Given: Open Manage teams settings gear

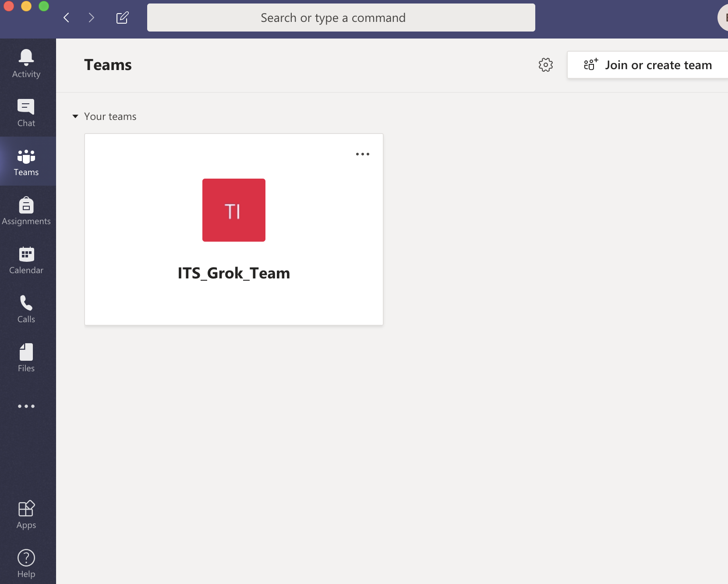Looking at the screenshot, I should pos(546,65).
